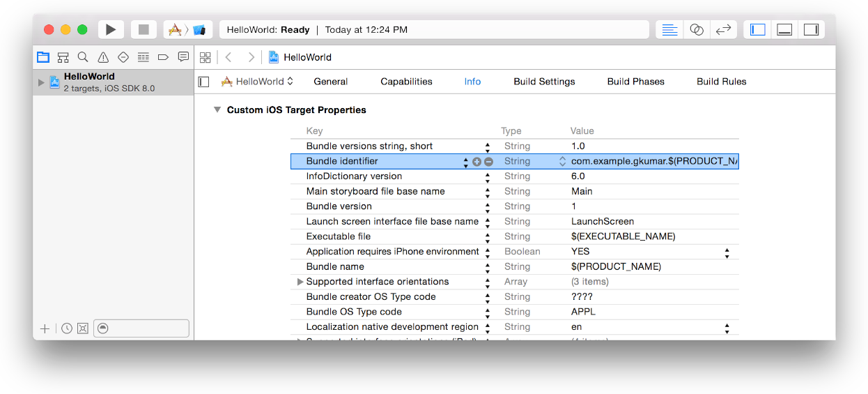The image size is (868, 394).
Task: Open the Breakpoint navigator
Action: click(x=163, y=57)
